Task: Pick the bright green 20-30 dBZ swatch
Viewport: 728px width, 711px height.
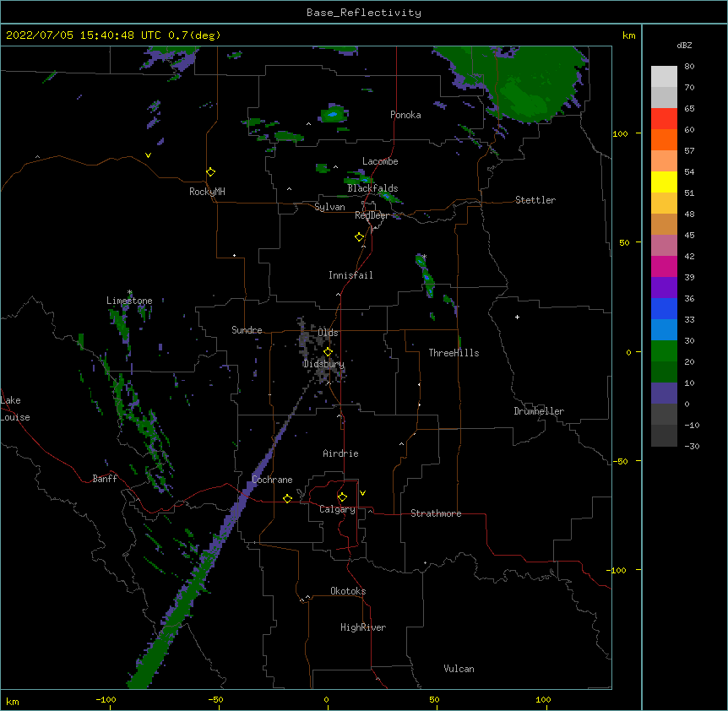Action: (664, 351)
